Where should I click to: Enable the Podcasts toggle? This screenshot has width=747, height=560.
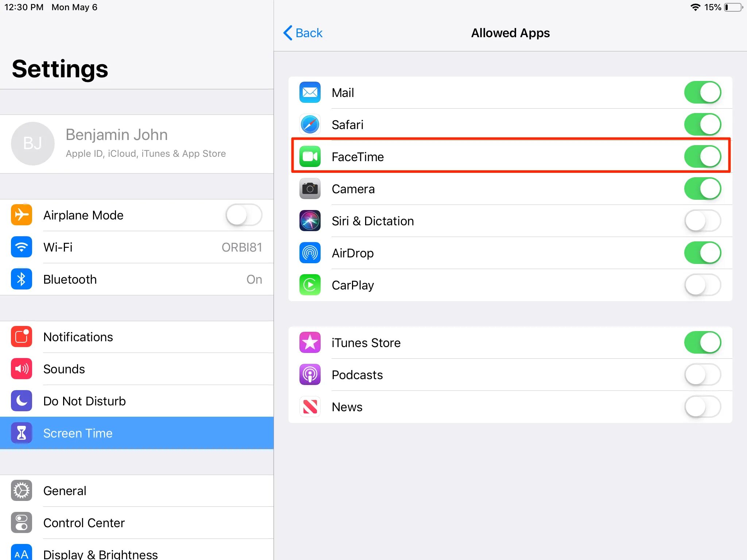tap(702, 375)
